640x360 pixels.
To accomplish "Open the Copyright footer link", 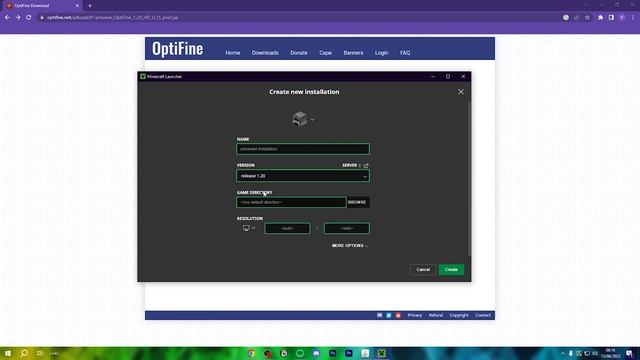I will (459, 315).
